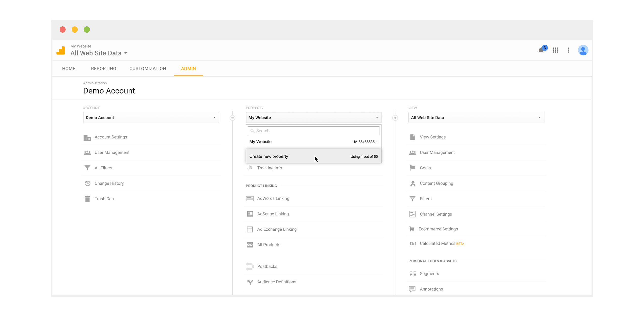This screenshot has width=644, height=319.
Task: Expand the Demo Account dropdown
Action: (x=151, y=117)
